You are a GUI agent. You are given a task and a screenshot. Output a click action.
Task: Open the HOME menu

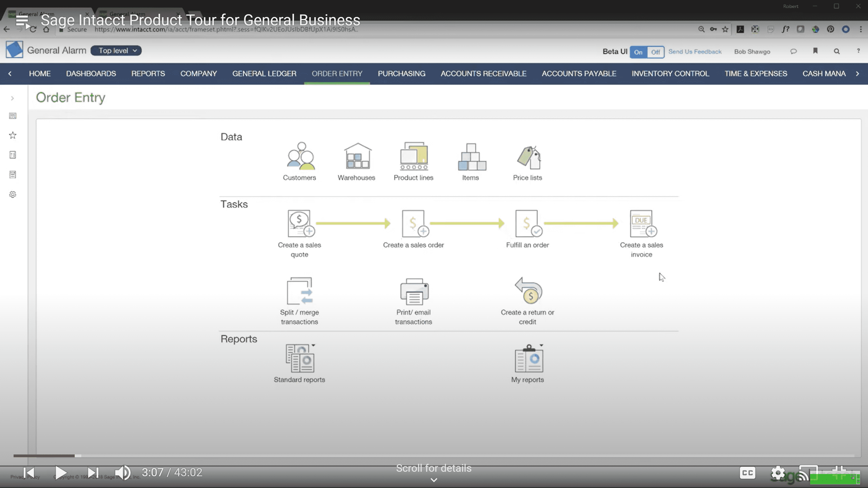pyautogui.click(x=40, y=73)
